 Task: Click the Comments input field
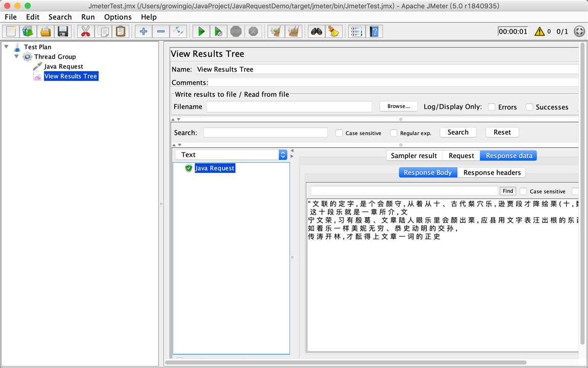point(394,83)
